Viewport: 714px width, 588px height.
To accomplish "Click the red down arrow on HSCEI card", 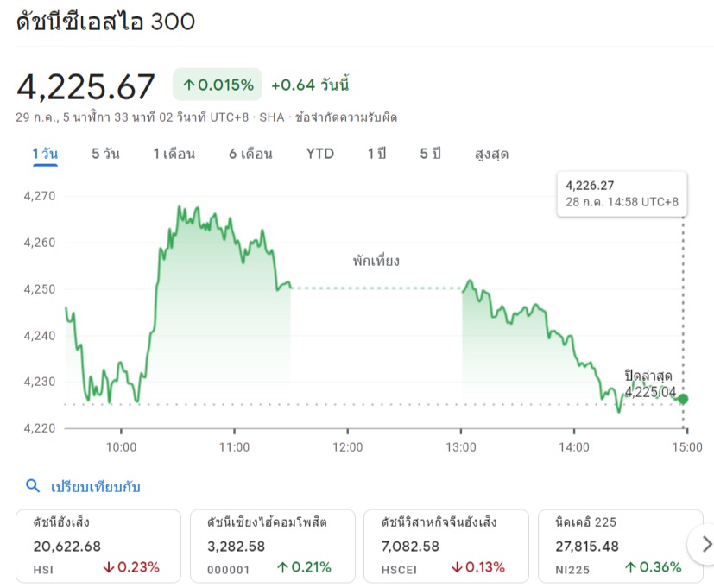I will [x=457, y=567].
